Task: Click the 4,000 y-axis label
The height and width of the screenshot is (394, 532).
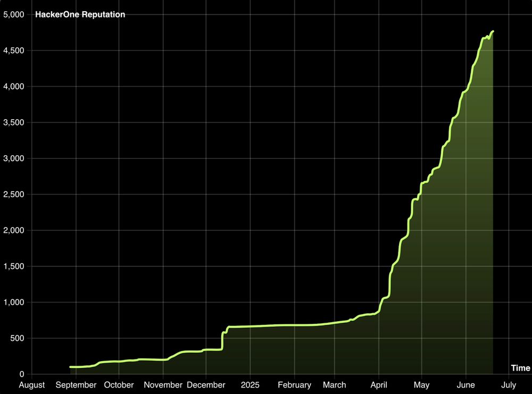Action: [14, 87]
